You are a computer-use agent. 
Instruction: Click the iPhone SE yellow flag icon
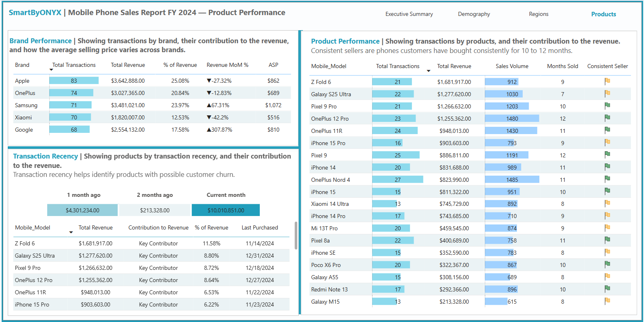pos(607,252)
